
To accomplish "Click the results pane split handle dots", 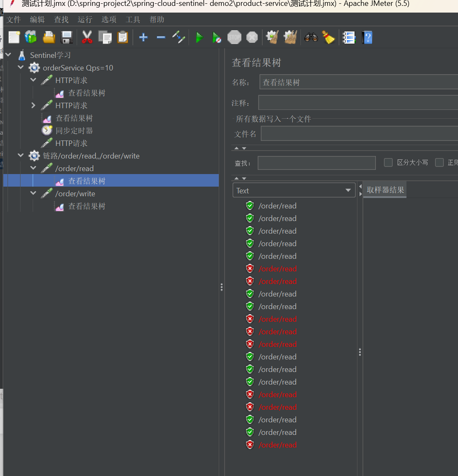I will pyautogui.click(x=360, y=352).
